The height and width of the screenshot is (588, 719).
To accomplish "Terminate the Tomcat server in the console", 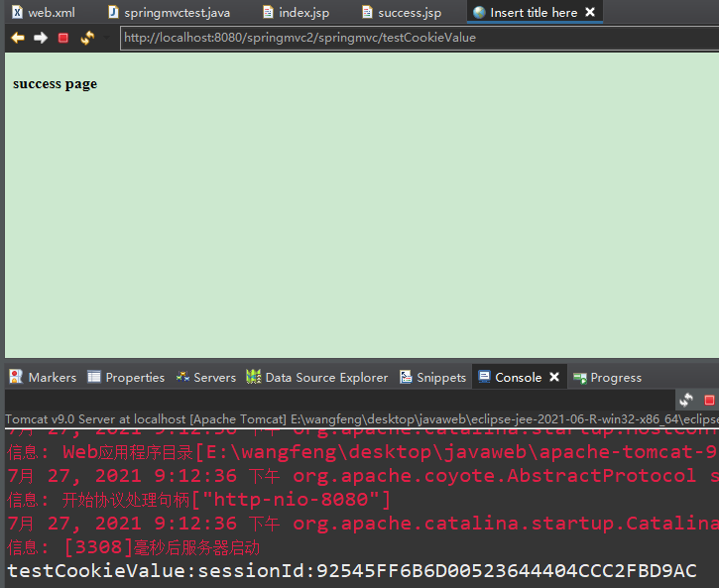I will point(709,400).
